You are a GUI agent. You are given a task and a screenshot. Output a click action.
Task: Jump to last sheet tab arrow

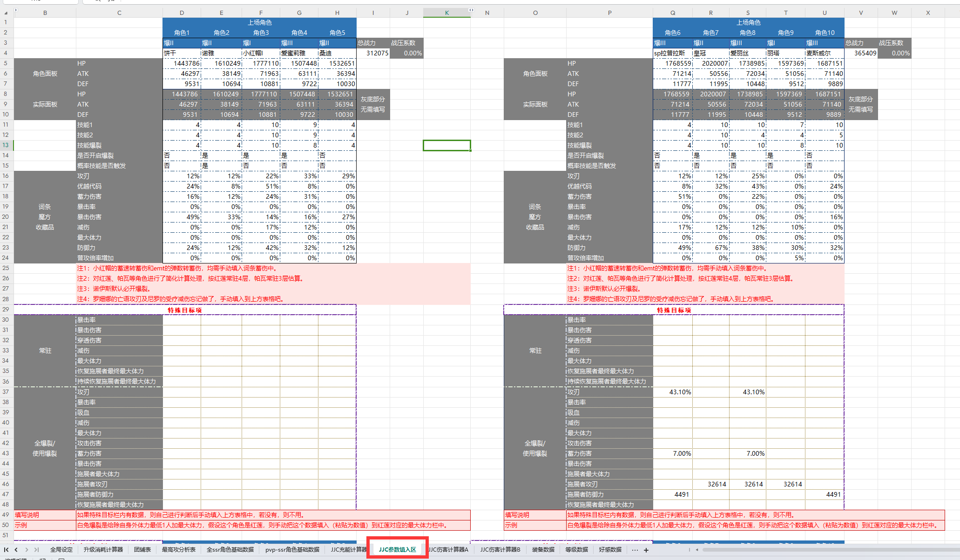(36, 550)
